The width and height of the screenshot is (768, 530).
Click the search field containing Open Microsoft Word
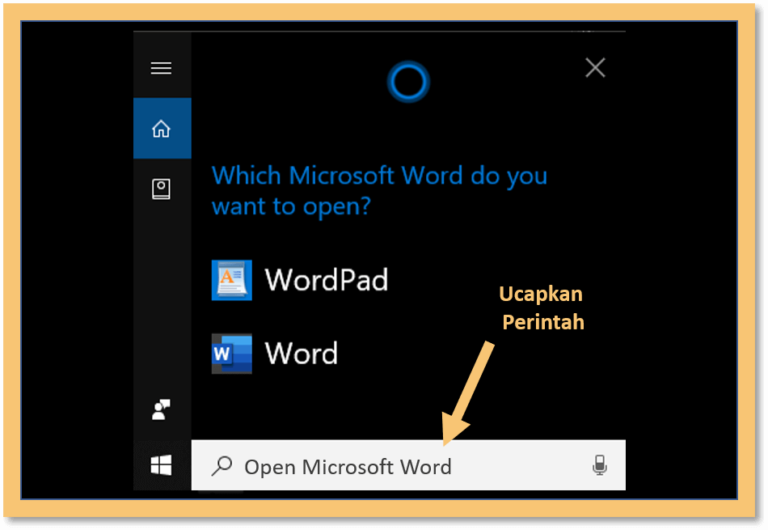point(408,465)
